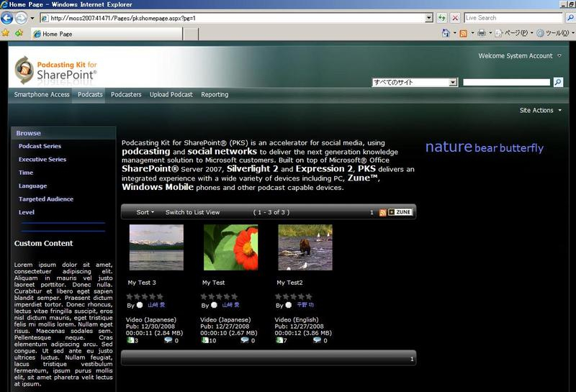The width and height of the screenshot is (576, 392).
Task: Click the IE Print toolbar icon
Action: point(481,33)
